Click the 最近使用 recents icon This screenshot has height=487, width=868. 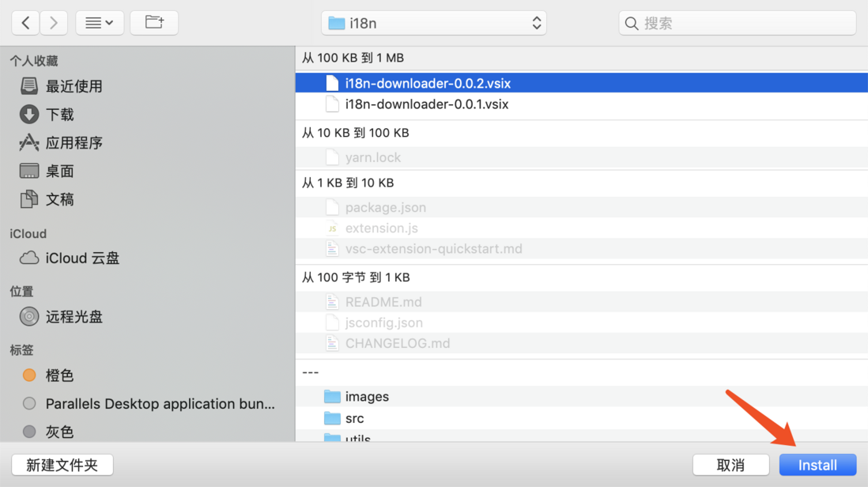pyautogui.click(x=29, y=85)
